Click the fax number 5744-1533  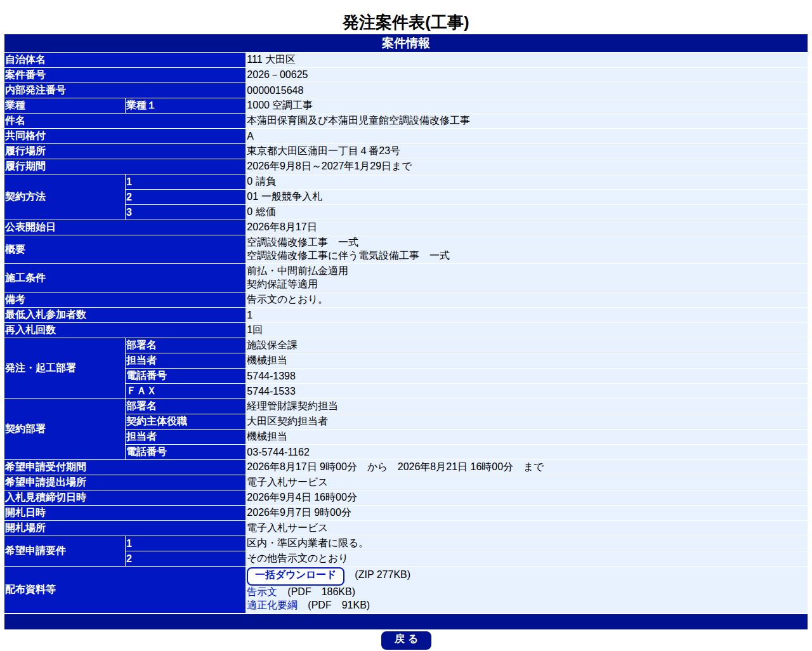[271, 391]
